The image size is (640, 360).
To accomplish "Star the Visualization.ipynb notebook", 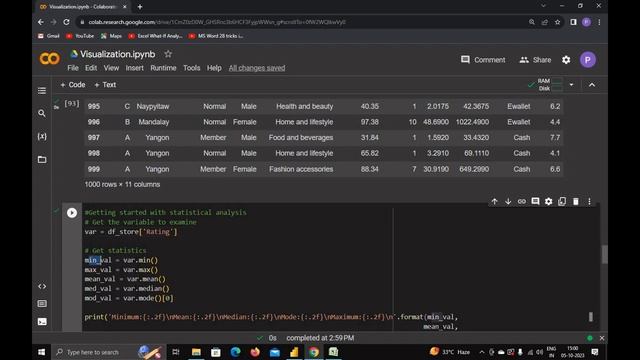I will tap(168, 54).
